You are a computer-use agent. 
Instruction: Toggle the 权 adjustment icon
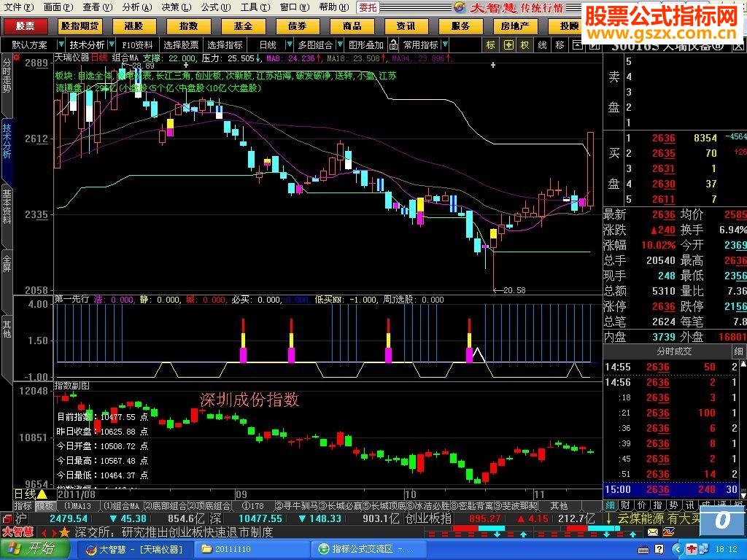pos(525,44)
